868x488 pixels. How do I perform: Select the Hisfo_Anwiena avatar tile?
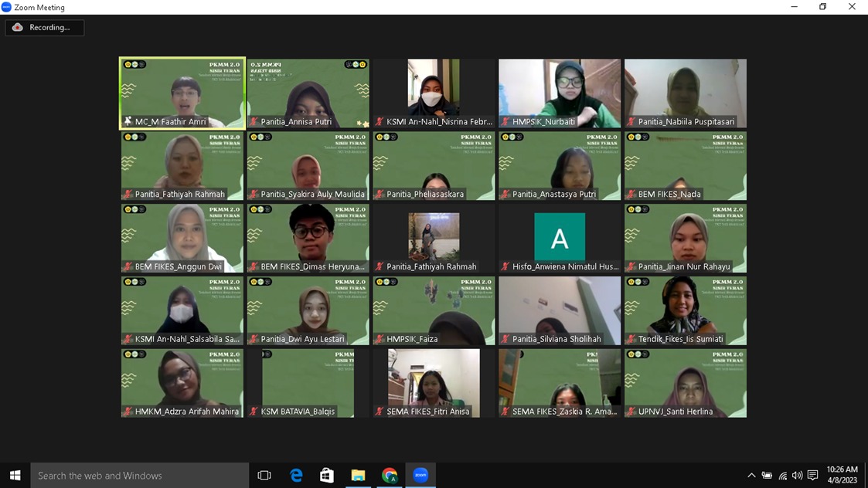click(x=560, y=238)
